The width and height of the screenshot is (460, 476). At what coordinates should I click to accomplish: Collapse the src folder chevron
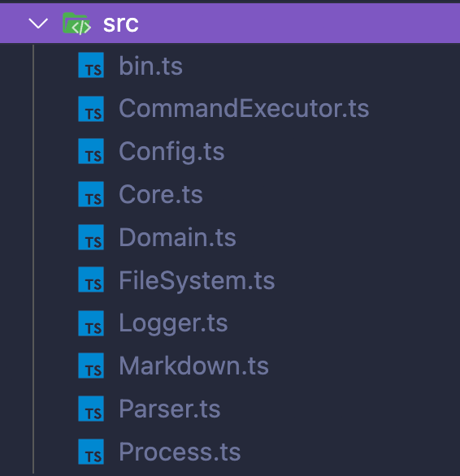click(x=38, y=24)
